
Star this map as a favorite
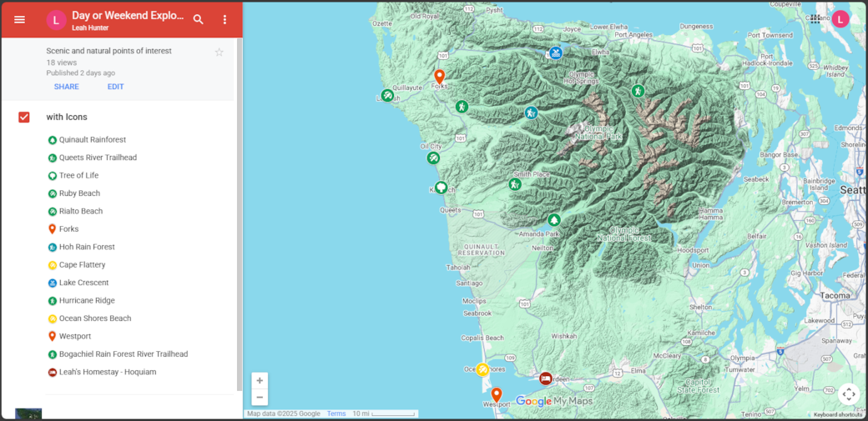point(220,52)
